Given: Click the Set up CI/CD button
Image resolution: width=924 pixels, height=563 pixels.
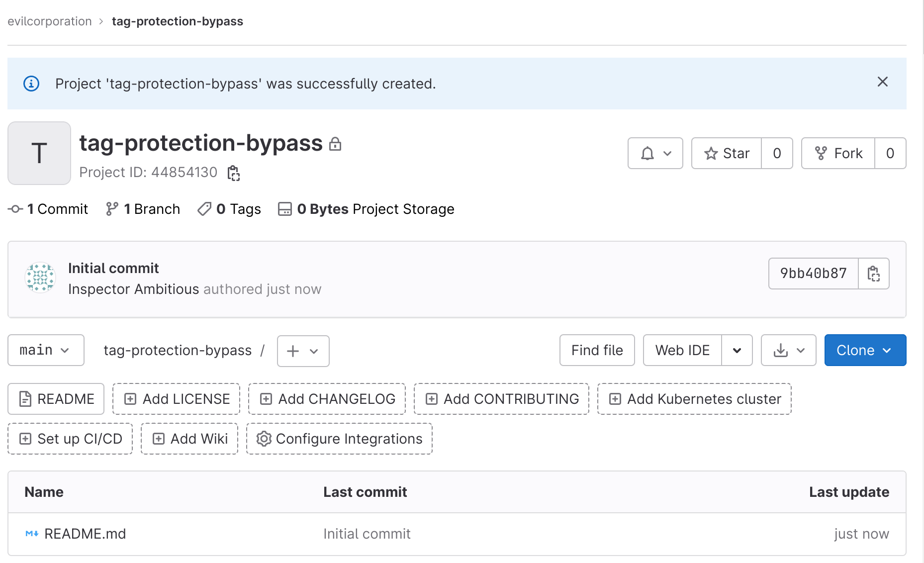Looking at the screenshot, I should [70, 439].
